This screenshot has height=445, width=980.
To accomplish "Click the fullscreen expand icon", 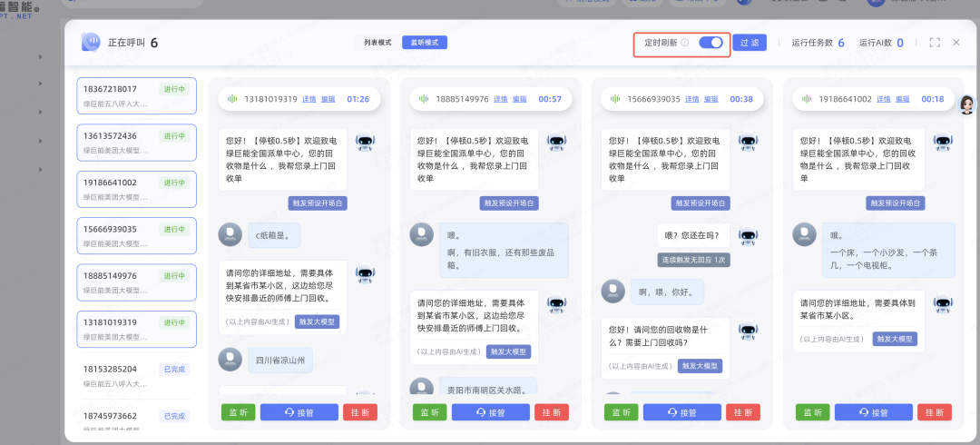I will click(x=935, y=43).
